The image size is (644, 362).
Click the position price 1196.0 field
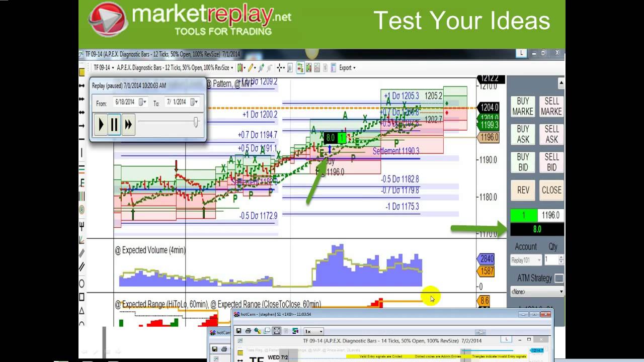pos(550,215)
